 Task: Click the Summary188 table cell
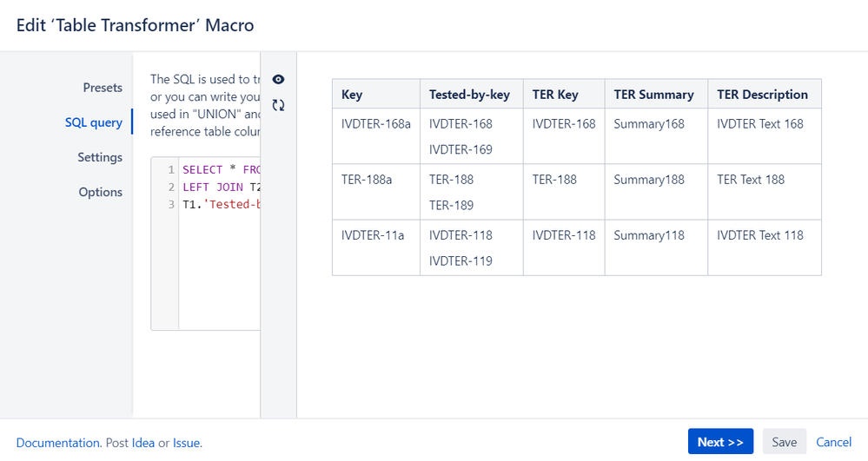tap(649, 180)
